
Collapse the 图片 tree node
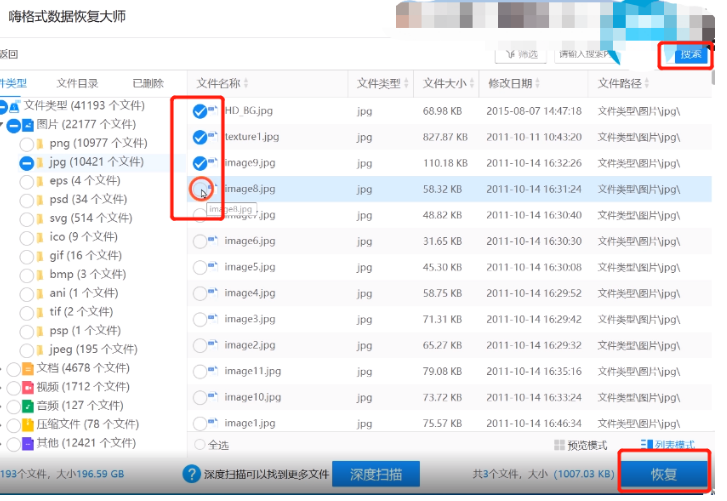pyautogui.click(x=3, y=126)
